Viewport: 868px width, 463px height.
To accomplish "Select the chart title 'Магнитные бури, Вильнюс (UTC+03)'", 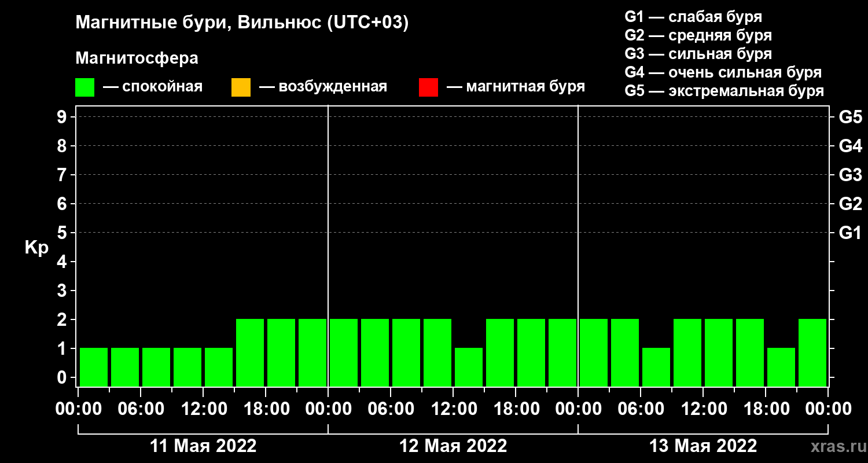I will point(242,23).
